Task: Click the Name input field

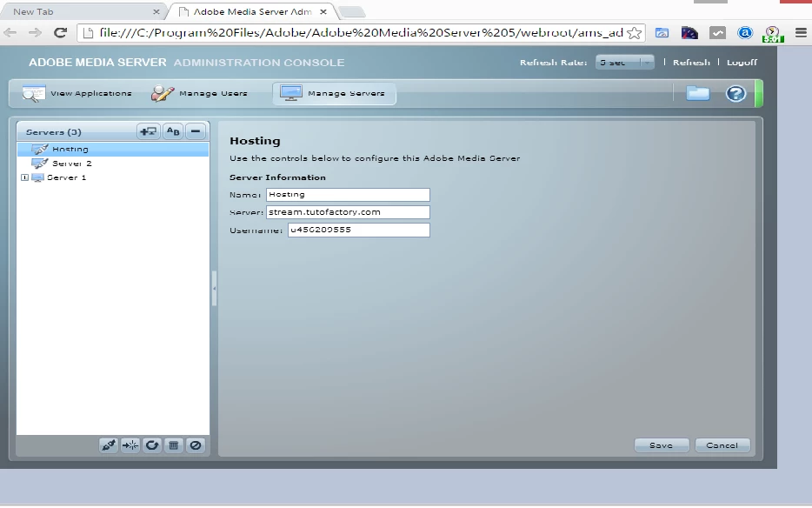Action: coord(348,195)
